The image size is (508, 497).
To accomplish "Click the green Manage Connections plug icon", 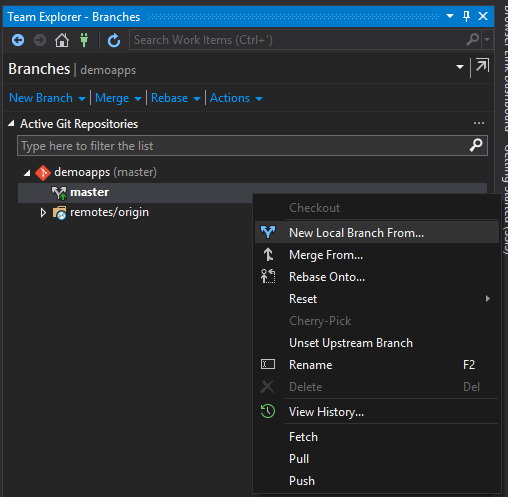I will [x=84, y=40].
